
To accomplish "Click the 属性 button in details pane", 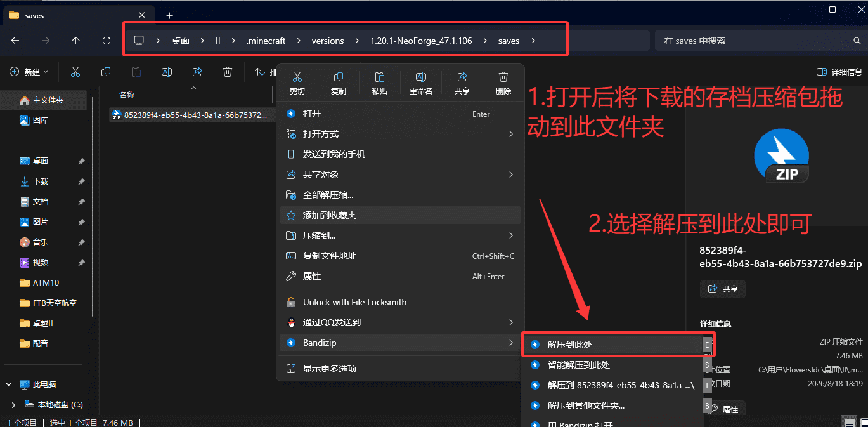I will click(x=725, y=409).
